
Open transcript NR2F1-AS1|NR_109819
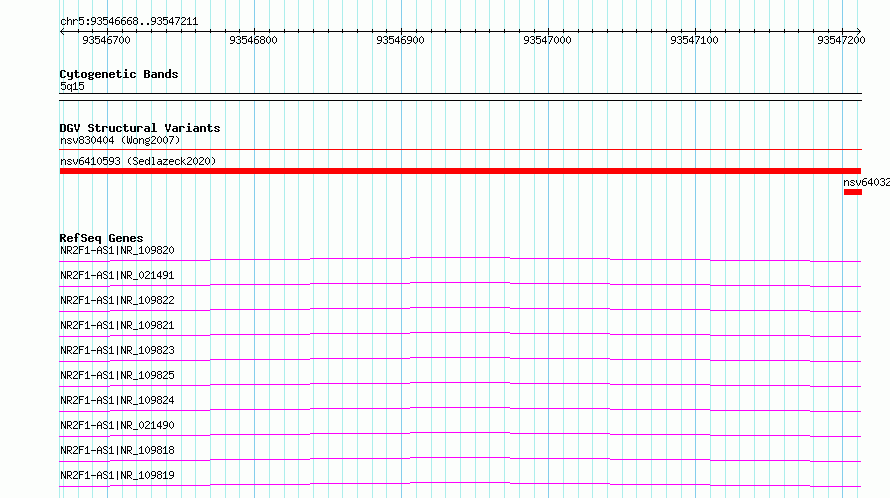coord(117,475)
